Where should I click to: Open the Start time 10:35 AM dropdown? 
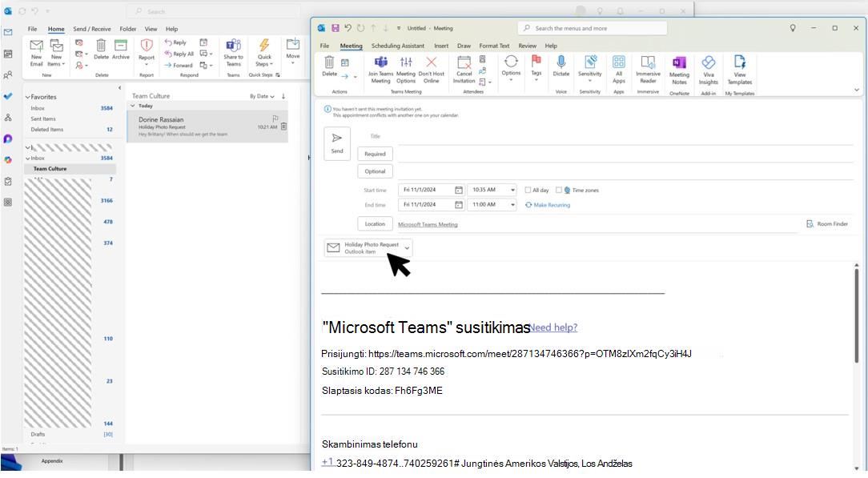tap(512, 190)
